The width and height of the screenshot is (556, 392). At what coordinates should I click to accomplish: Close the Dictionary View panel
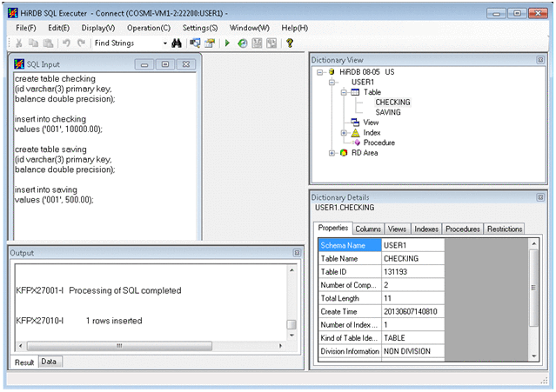[x=541, y=59]
